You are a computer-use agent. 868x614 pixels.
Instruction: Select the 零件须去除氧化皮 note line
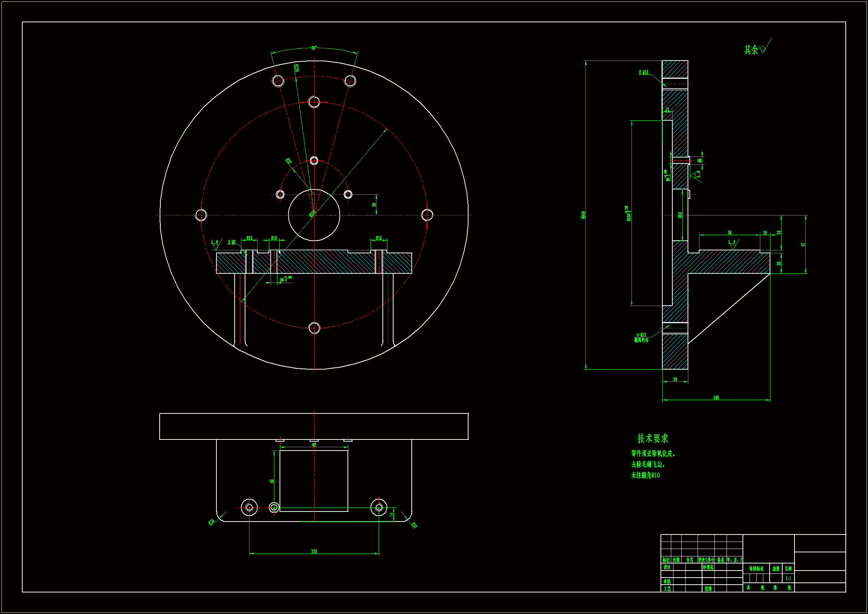coord(653,454)
